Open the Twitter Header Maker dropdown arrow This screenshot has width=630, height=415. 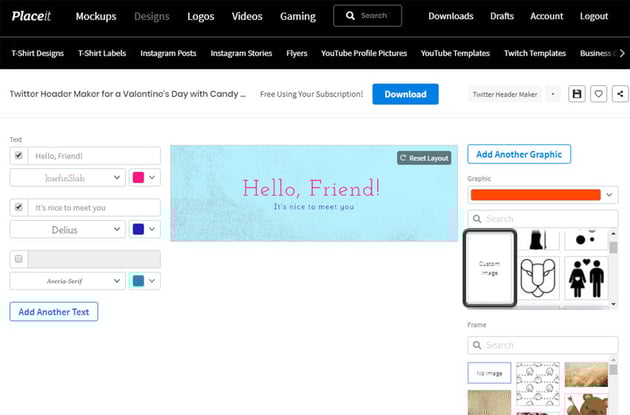point(553,94)
